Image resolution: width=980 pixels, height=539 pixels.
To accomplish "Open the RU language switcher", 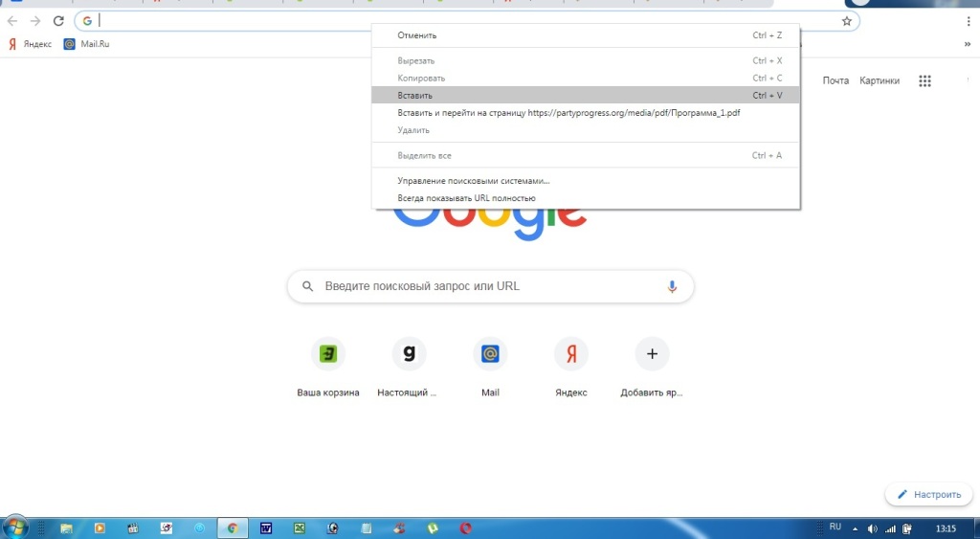I will (x=835, y=528).
